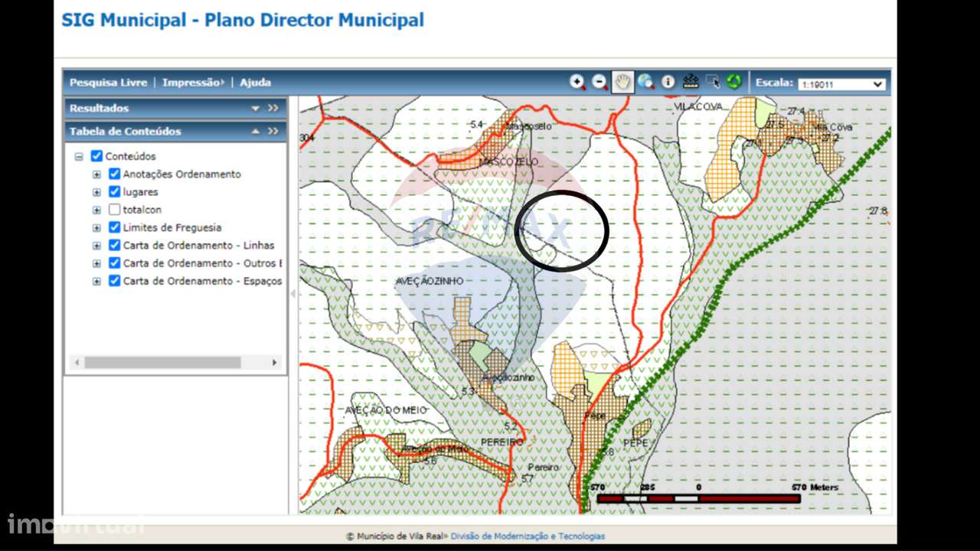Click the globe full extent zoom icon
Viewport: 980px width, 551px height.
click(x=645, y=82)
